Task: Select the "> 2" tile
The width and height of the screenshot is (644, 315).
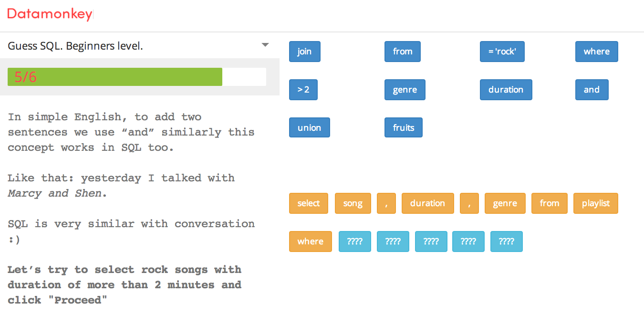Action: 303,90
